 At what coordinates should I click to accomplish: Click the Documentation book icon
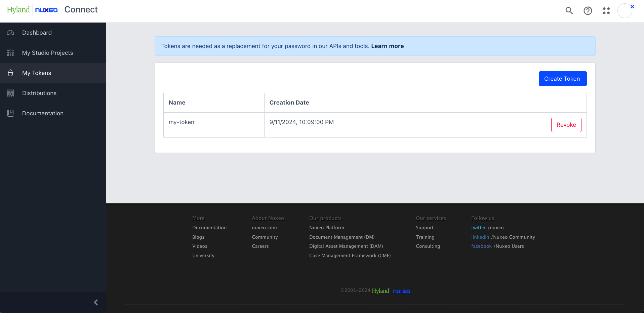click(10, 113)
